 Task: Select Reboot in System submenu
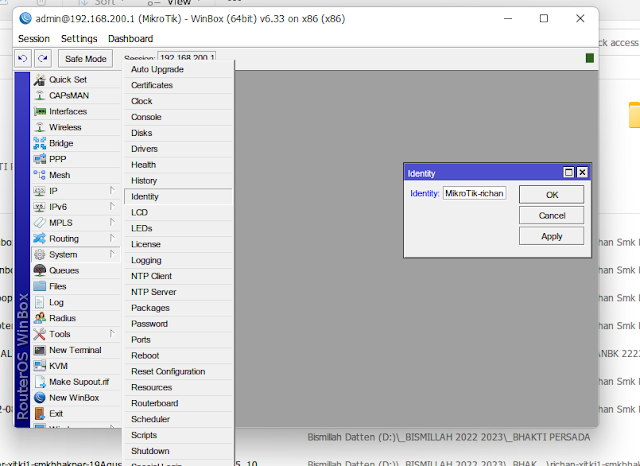click(x=178, y=356)
